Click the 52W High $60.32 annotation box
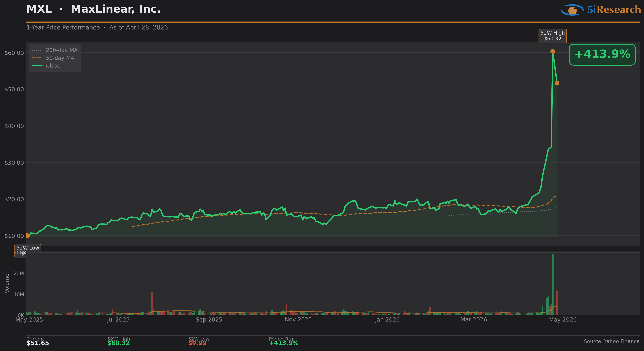The height and width of the screenshot is (351, 644). [x=552, y=36]
